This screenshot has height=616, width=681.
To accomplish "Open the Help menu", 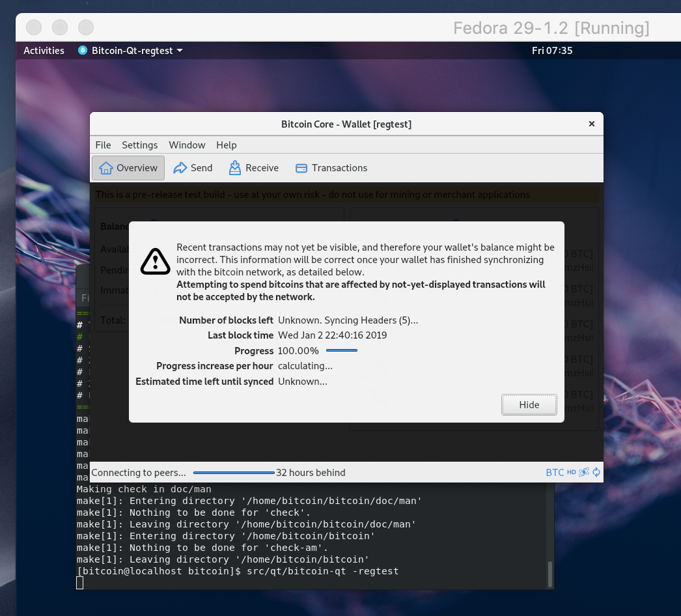I will 227,145.
